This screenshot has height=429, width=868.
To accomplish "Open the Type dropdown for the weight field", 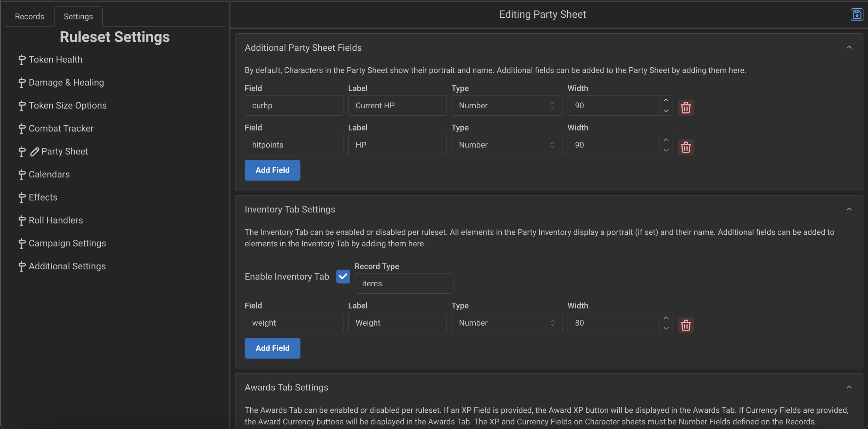I will pyautogui.click(x=507, y=323).
